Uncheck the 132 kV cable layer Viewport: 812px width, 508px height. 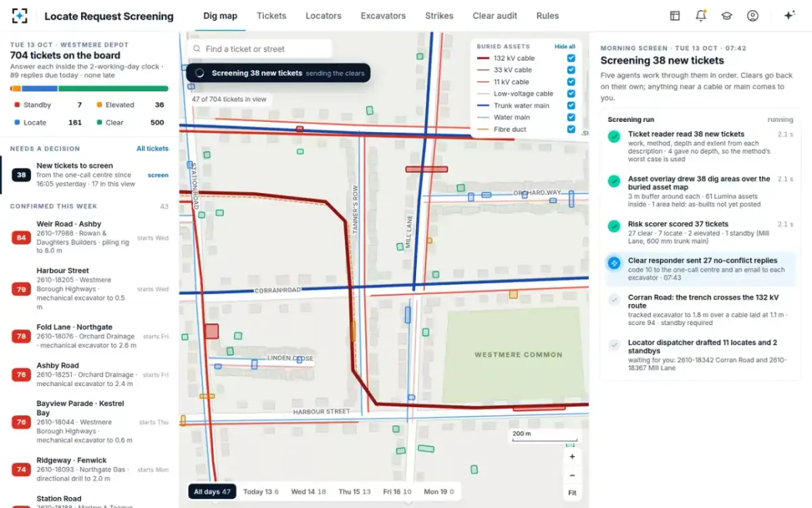pos(571,58)
